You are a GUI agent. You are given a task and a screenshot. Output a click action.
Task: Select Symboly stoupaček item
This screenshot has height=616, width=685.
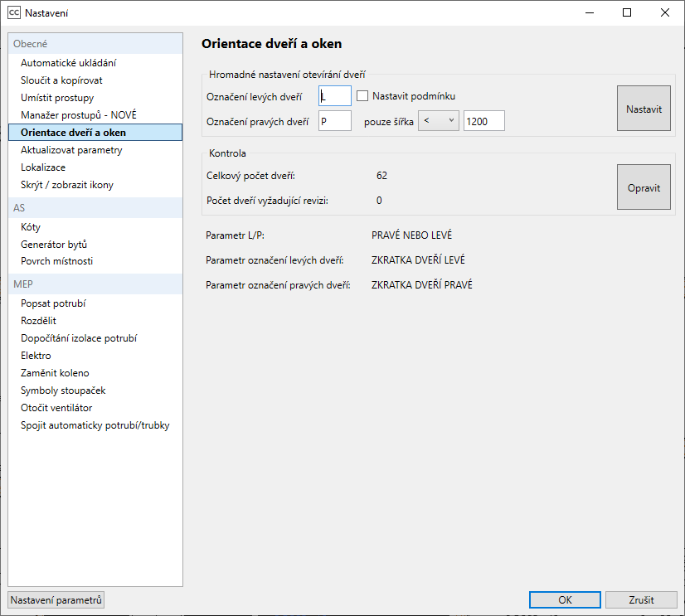(95, 390)
